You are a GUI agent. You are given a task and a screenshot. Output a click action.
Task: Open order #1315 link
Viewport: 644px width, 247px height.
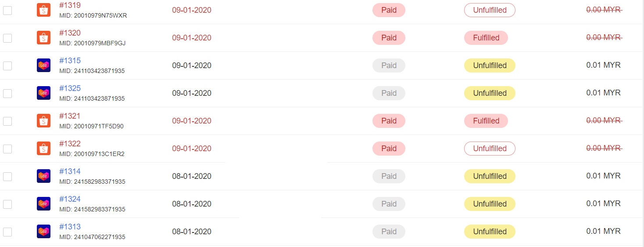click(x=70, y=61)
